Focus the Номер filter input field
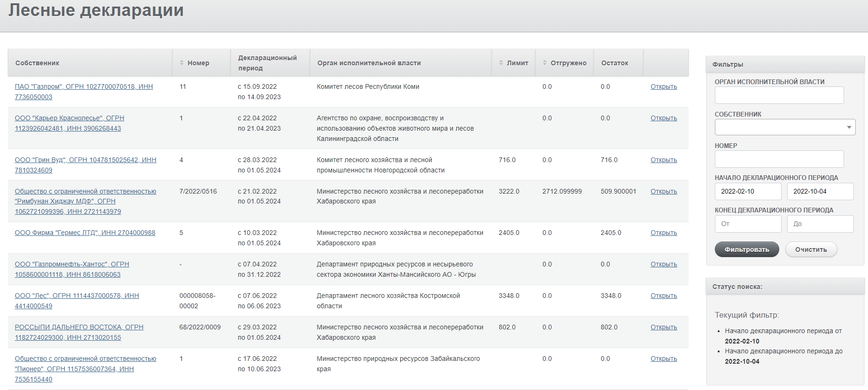This screenshot has width=868, height=390. point(779,159)
